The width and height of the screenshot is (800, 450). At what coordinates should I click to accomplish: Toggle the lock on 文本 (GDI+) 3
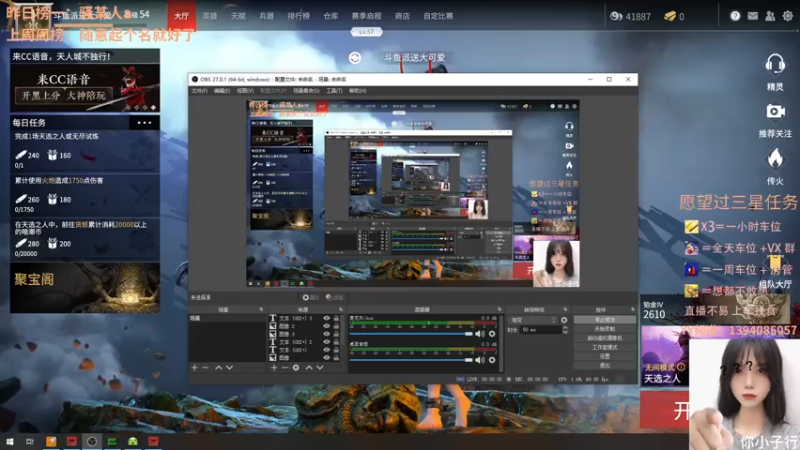(336, 318)
